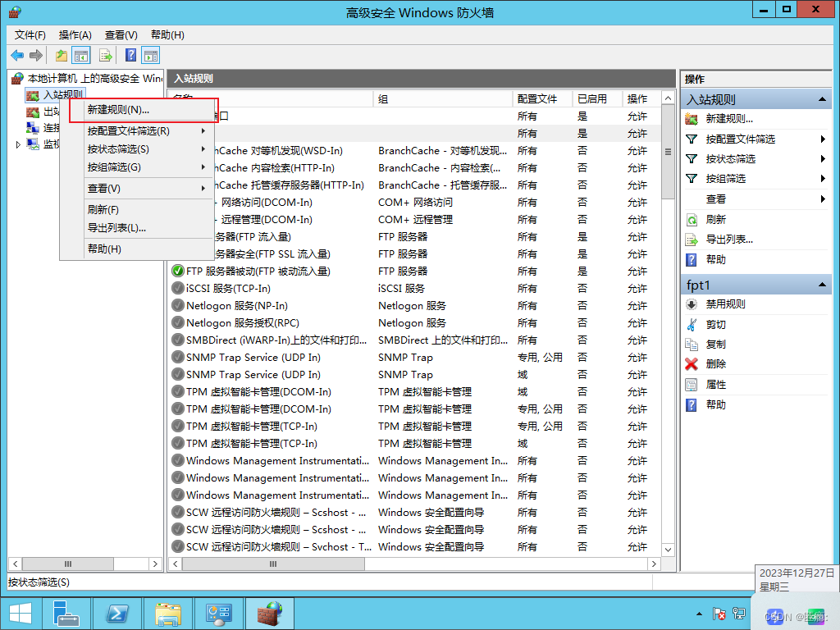Click the gray icon of iSCSI 服务(TCP-In) rule
840x630 pixels.
tap(178, 288)
